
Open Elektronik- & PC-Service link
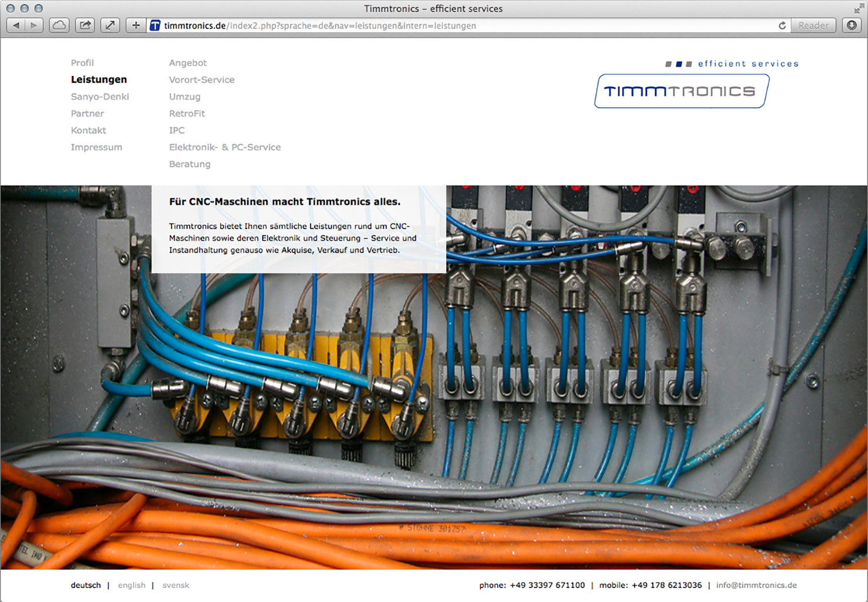[225, 147]
